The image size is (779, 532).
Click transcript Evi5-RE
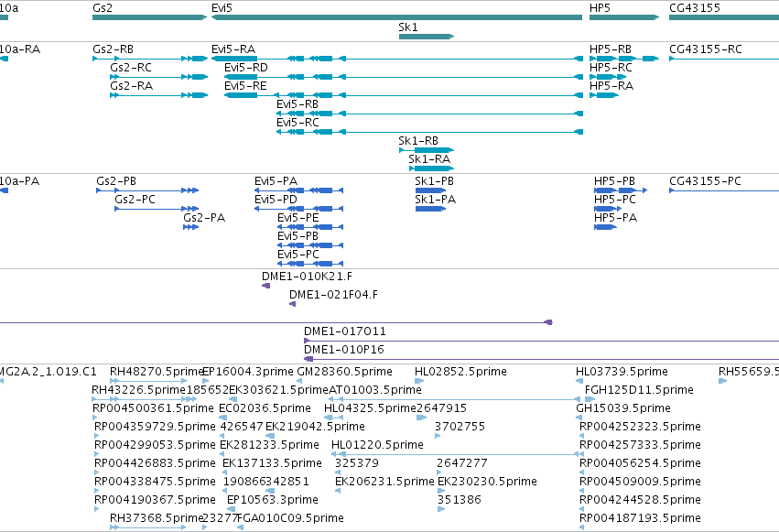pos(404,95)
